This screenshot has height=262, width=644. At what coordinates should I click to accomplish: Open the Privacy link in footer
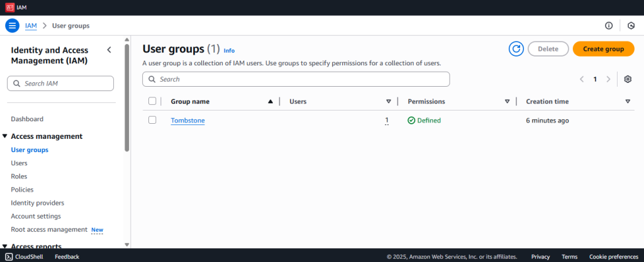pos(540,257)
